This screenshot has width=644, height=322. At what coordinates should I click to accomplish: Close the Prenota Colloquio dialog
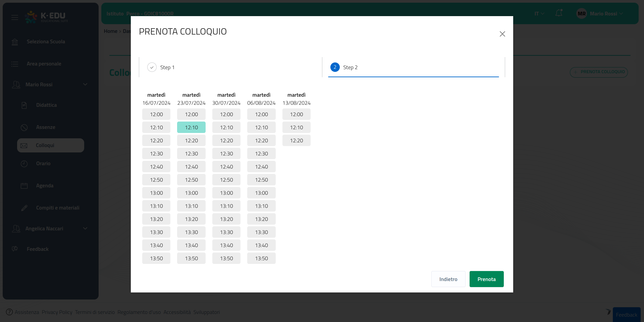click(x=502, y=34)
